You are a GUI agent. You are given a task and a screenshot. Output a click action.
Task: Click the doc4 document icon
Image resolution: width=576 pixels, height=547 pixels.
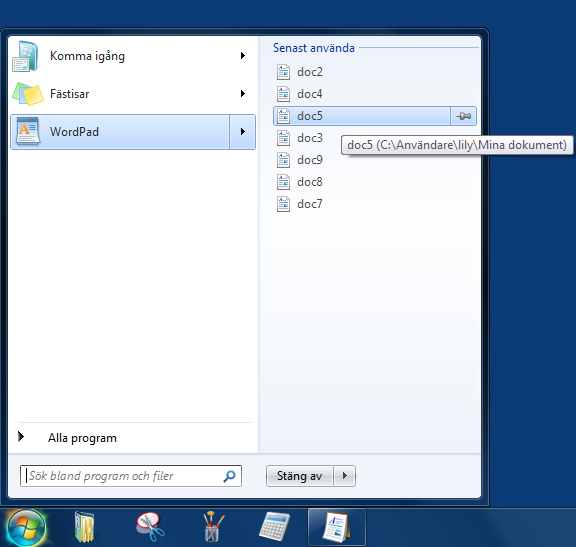click(283, 94)
